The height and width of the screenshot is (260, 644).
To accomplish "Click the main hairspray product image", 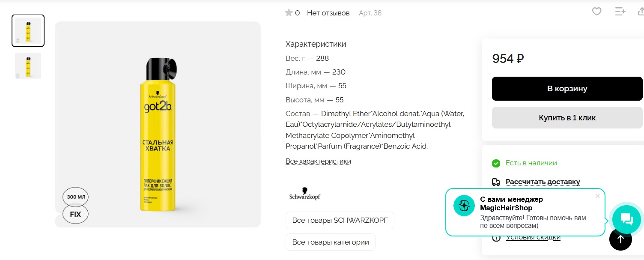I will tap(158, 124).
